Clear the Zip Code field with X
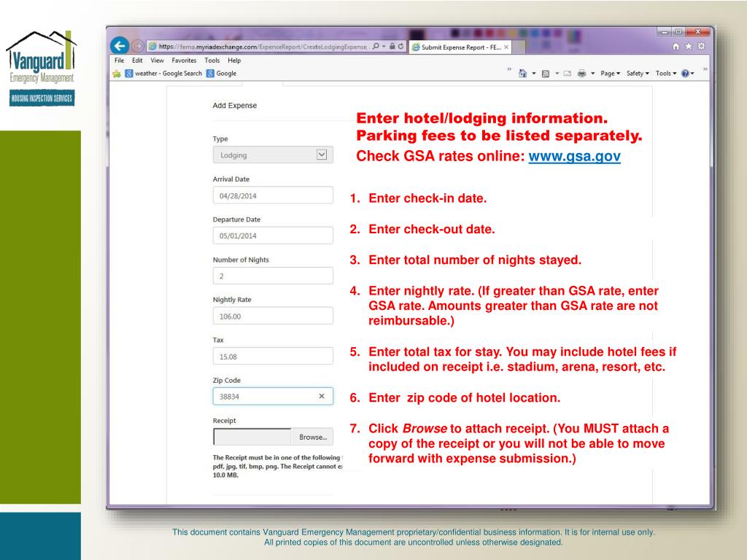 pyautogui.click(x=322, y=396)
